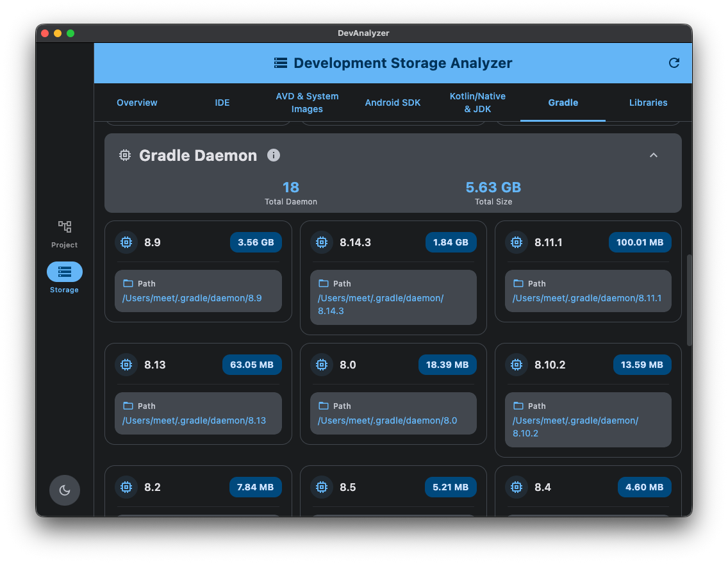Click the 100.01 MB size badge
The width and height of the screenshot is (728, 564).
click(640, 242)
